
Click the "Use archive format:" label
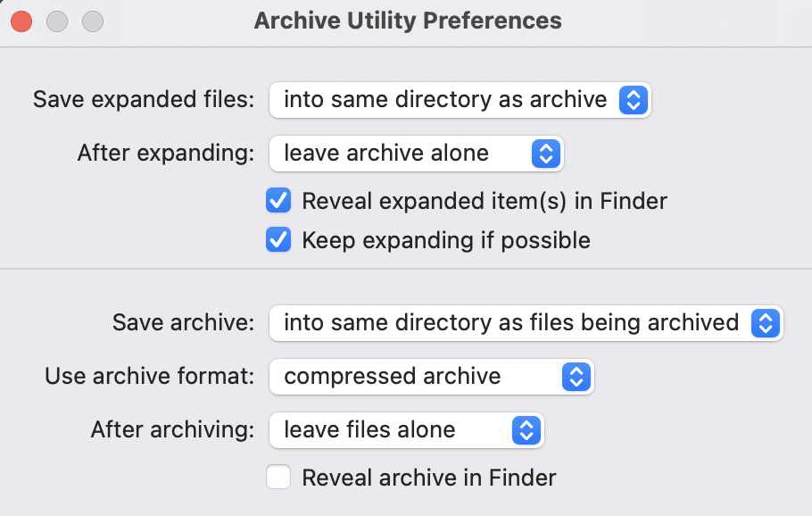[150, 377]
